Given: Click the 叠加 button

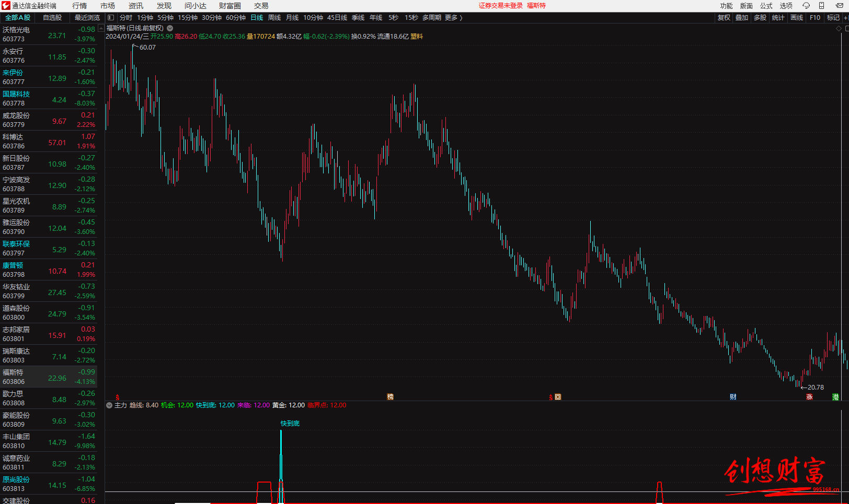Looking at the screenshot, I should click(x=742, y=18).
